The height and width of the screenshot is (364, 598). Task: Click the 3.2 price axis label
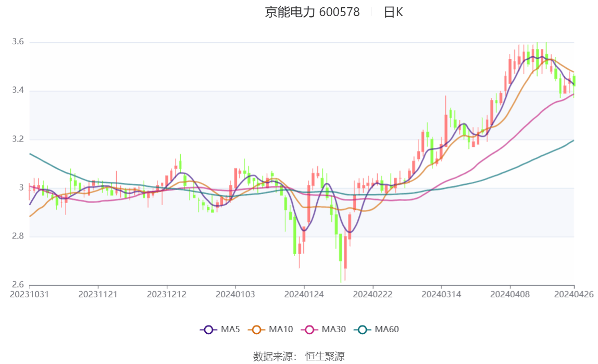pyautogui.click(x=18, y=137)
